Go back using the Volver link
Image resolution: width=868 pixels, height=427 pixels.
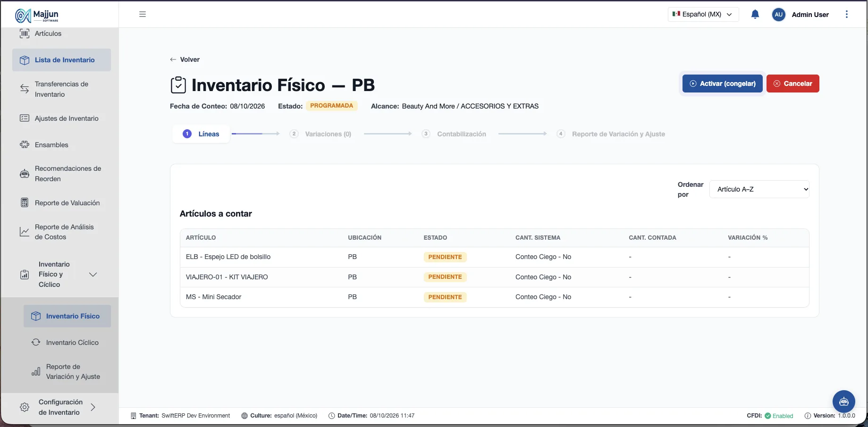click(185, 59)
